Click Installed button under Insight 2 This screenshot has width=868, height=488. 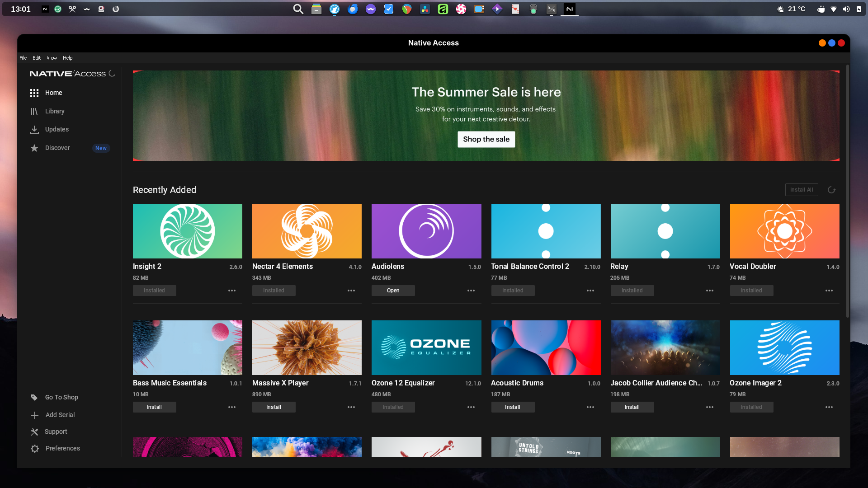pyautogui.click(x=155, y=291)
